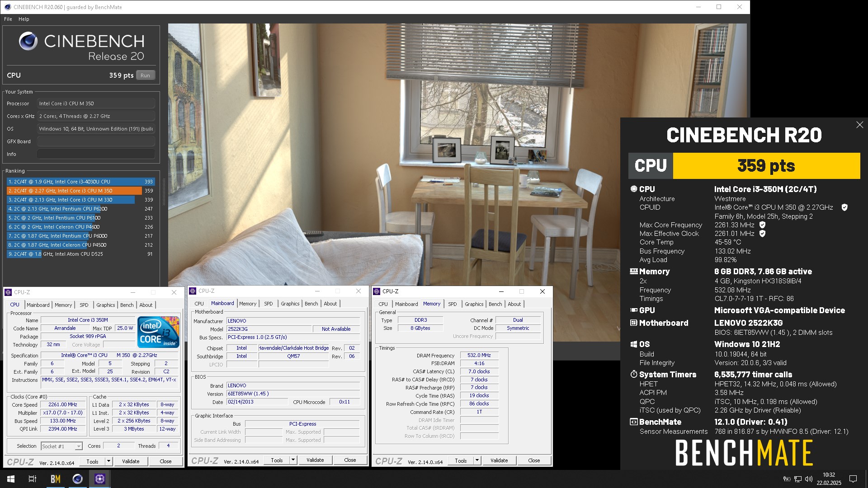Click the BenchMate OS Windows icon

[634, 344]
